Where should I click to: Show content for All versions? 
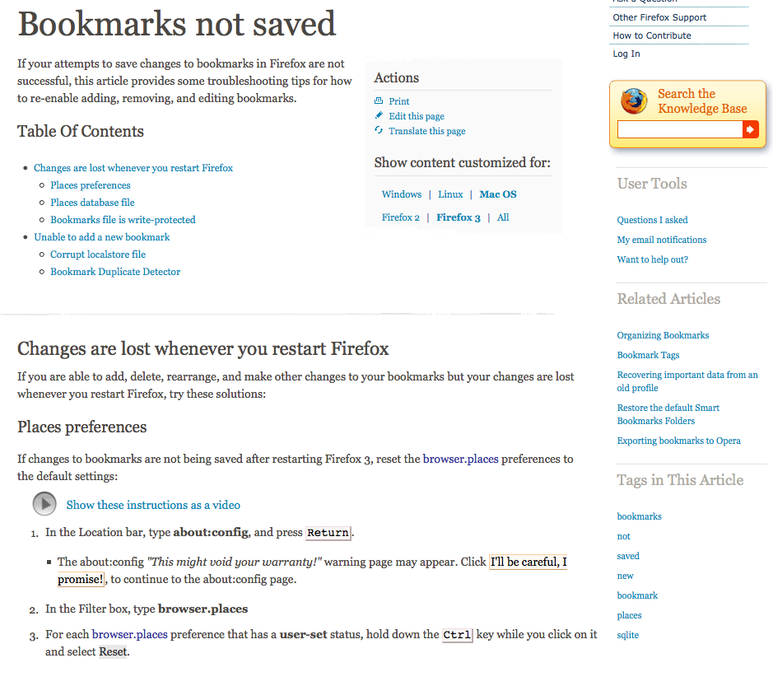coord(503,217)
